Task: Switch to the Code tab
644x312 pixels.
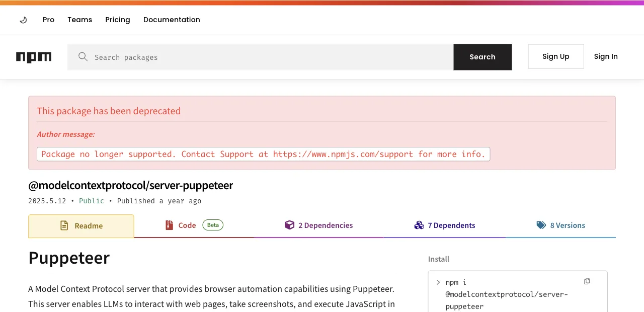Action: 194,225
